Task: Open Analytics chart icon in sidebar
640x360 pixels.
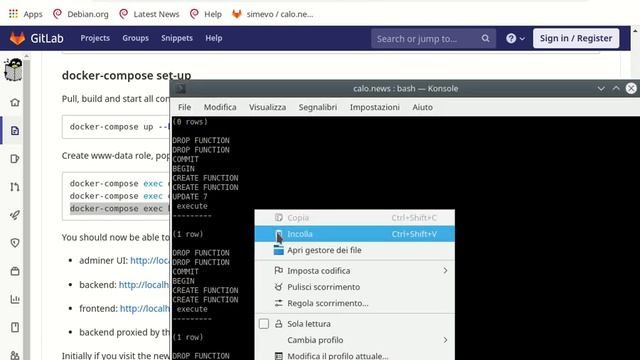Action: click(15, 299)
